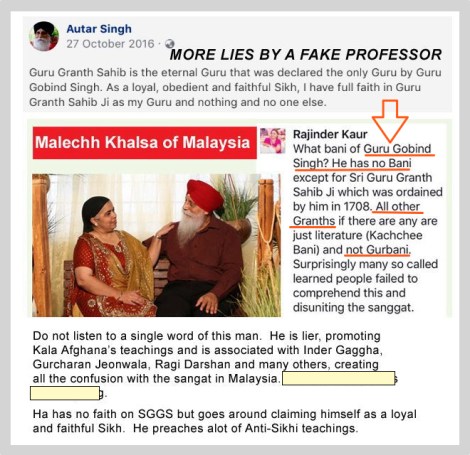The image size is (470, 455).
Task: Click the post text beginning 'Guru Granth Sahib is the eternal'
Action: pos(235,87)
